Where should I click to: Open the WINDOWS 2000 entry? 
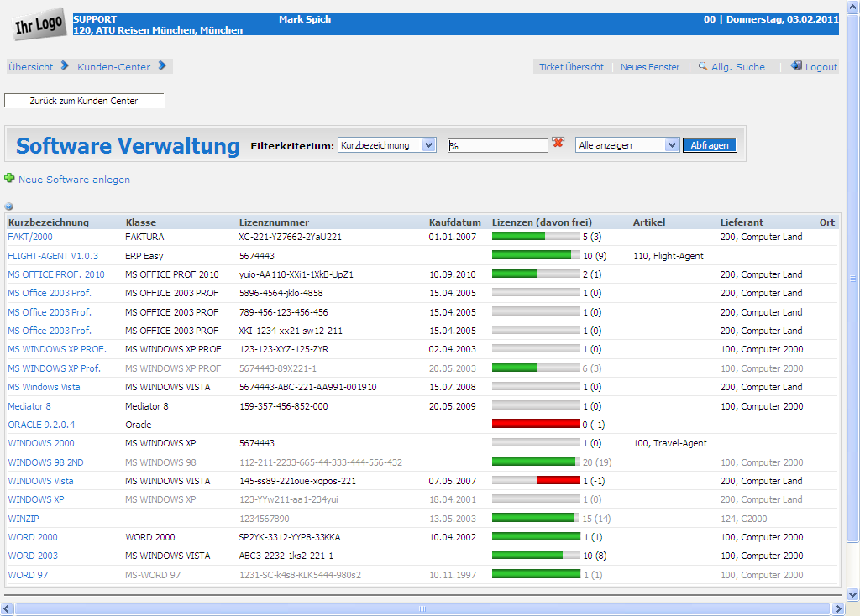coord(41,443)
